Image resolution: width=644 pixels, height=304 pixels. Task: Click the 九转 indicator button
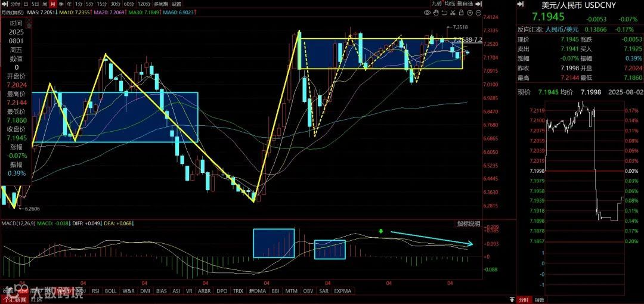pos(436,4)
